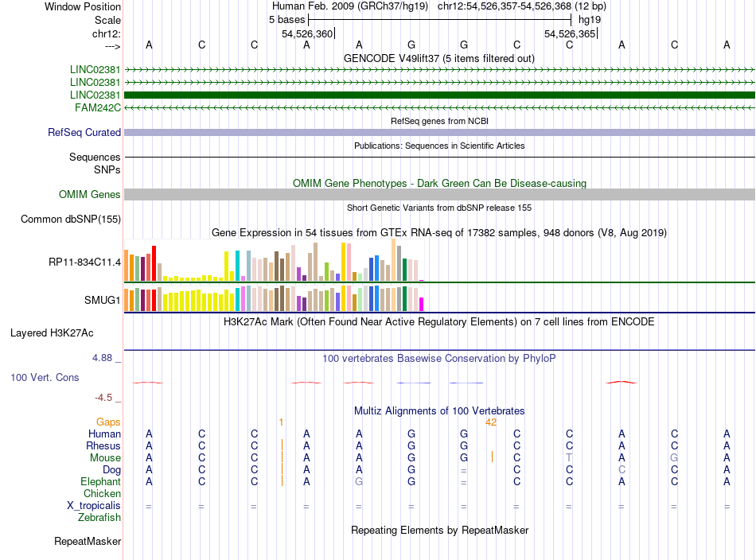Click the gap count 42 marker
This screenshot has height=560, width=756.
click(491, 422)
